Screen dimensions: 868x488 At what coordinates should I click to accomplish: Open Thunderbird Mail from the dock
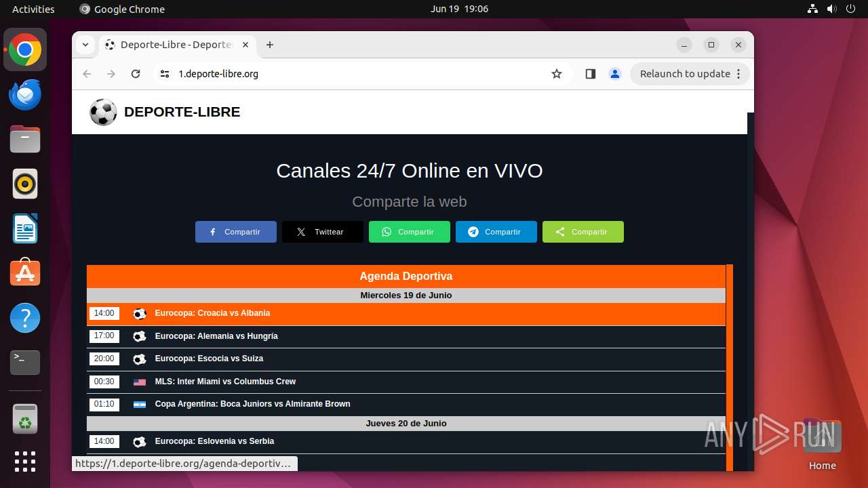[25, 95]
